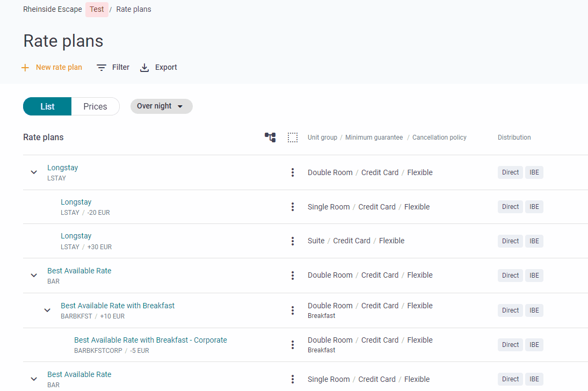The image size is (588, 391).
Task: Click the Direct tag on Longstay Suite row
Action: (x=510, y=241)
